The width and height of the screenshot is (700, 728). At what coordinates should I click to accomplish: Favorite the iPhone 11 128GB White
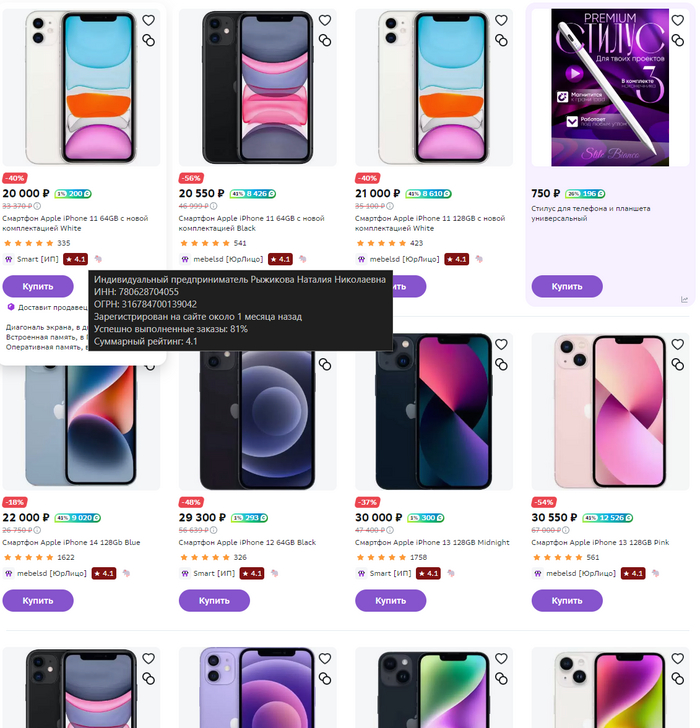point(501,20)
